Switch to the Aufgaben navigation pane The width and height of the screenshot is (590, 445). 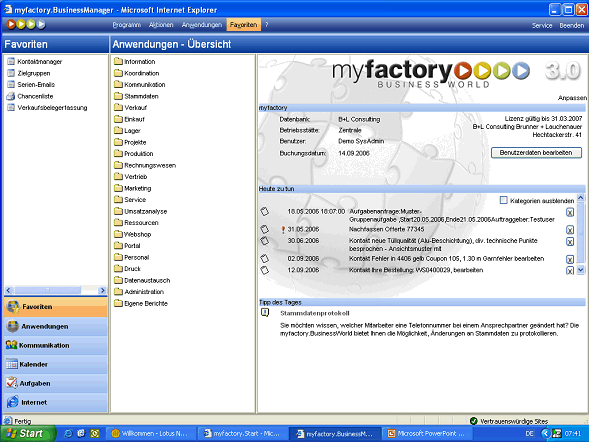coord(56,383)
